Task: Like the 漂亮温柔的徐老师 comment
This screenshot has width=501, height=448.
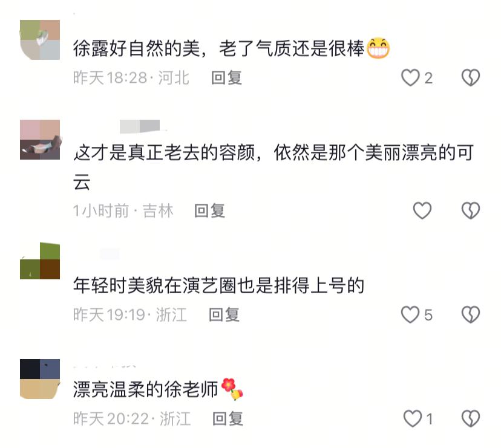Action: [x=413, y=418]
